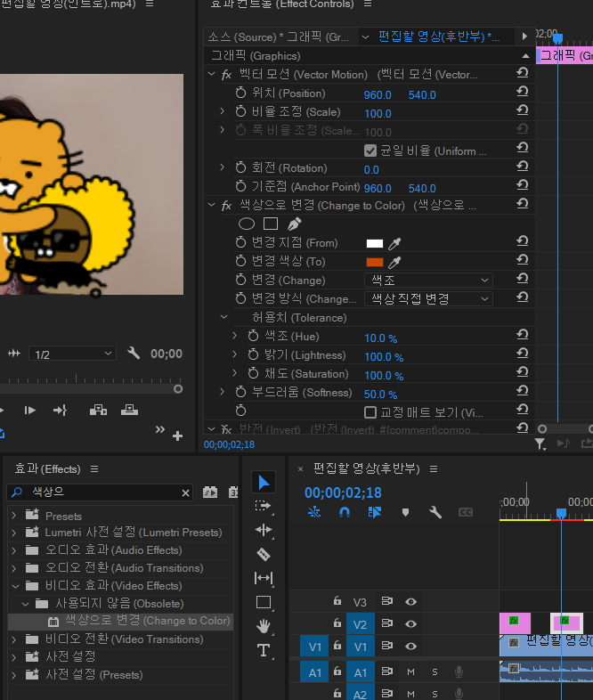Image resolution: width=593 pixels, height=700 pixels.
Task: Open the Change By method dropdown
Action: (x=428, y=298)
